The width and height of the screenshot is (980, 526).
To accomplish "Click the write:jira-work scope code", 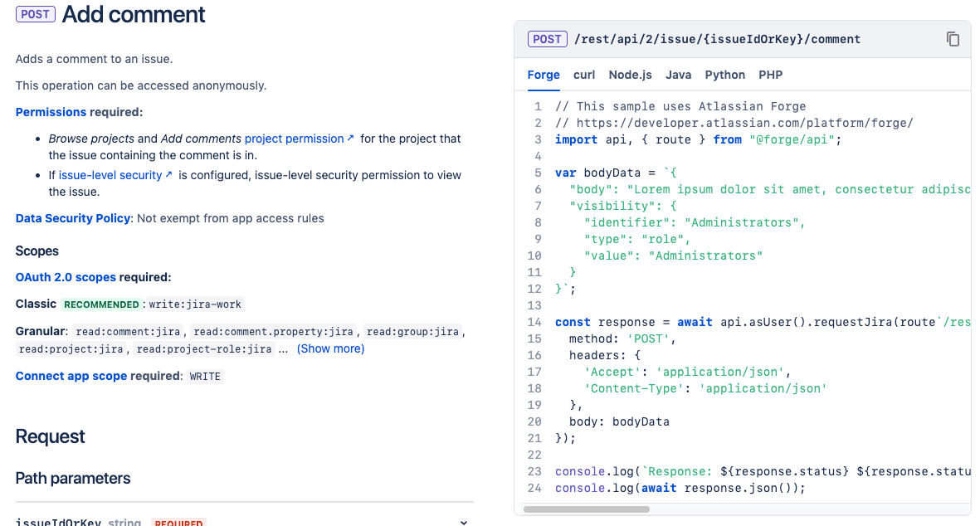I will (195, 304).
